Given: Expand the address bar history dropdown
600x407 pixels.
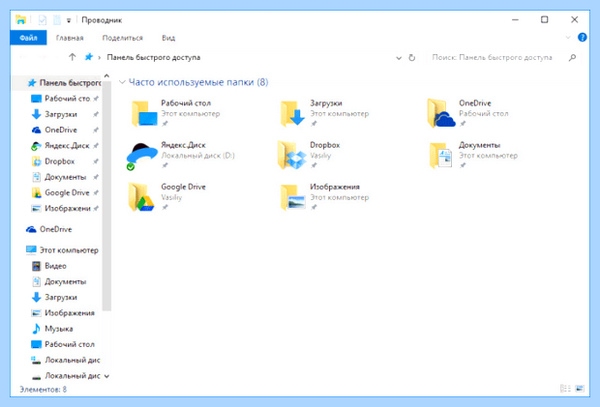Looking at the screenshot, I should 399,58.
